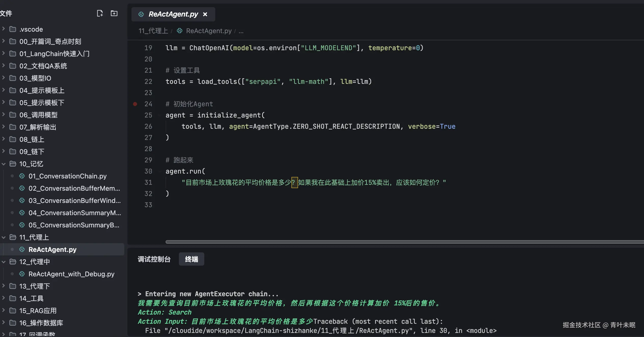This screenshot has height=337, width=644.
Task: Collapse the 10_记忆 folder
Action: (3, 164)
